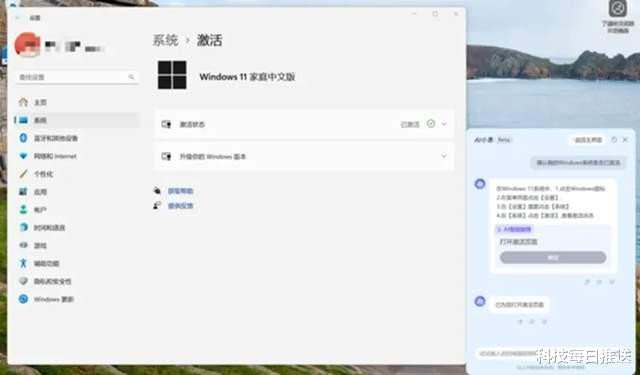
Task: Open the Windows 更新 update section
Action: pyautogui.click(x=53, y=299)
